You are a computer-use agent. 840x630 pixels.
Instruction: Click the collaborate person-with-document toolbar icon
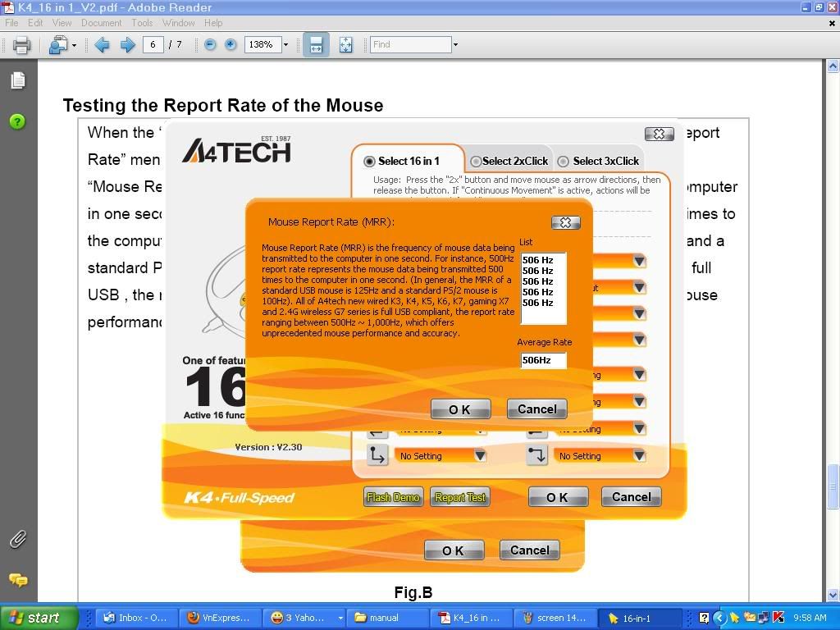[x=58, y=44]
